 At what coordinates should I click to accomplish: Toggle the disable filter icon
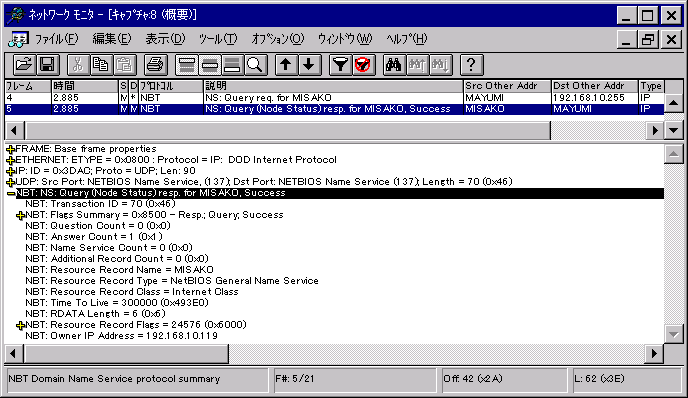pyautogui.click(x=363, y=65)
